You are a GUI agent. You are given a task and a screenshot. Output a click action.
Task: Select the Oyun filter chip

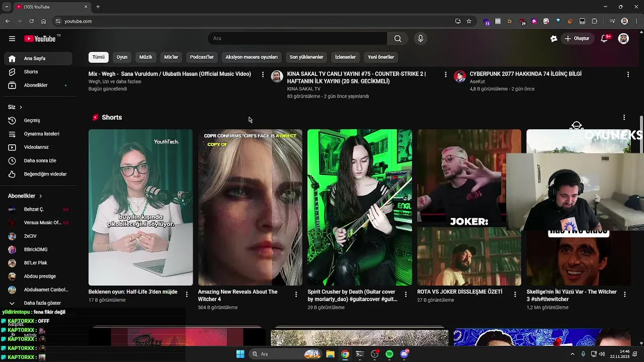122,57
